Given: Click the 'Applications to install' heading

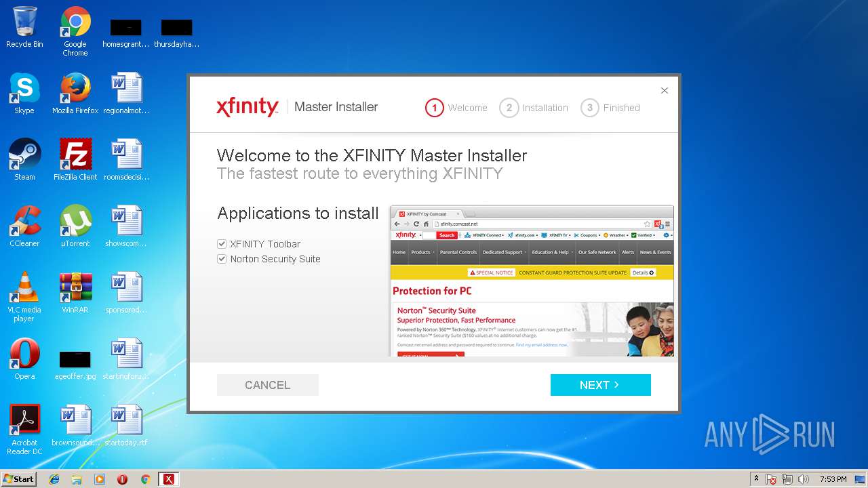Looking at the screenshot, I should click(x=298, y=213).
